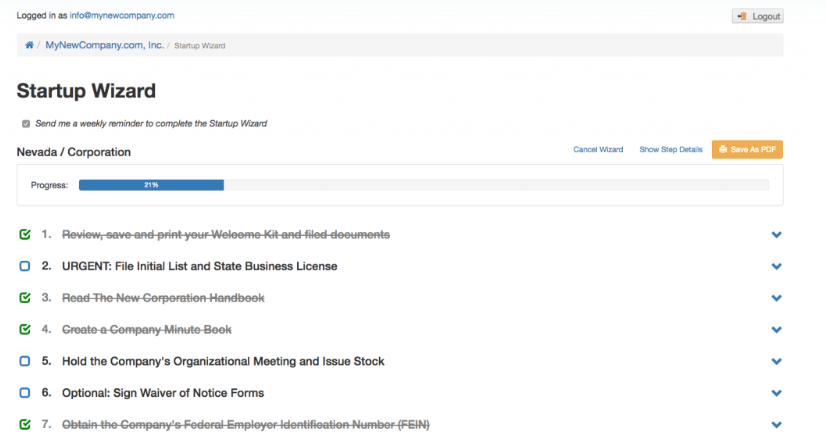This screenshot has width=826, height=444.
Task: Click the home icon in breadcrumb
Action: coord(30,45)
